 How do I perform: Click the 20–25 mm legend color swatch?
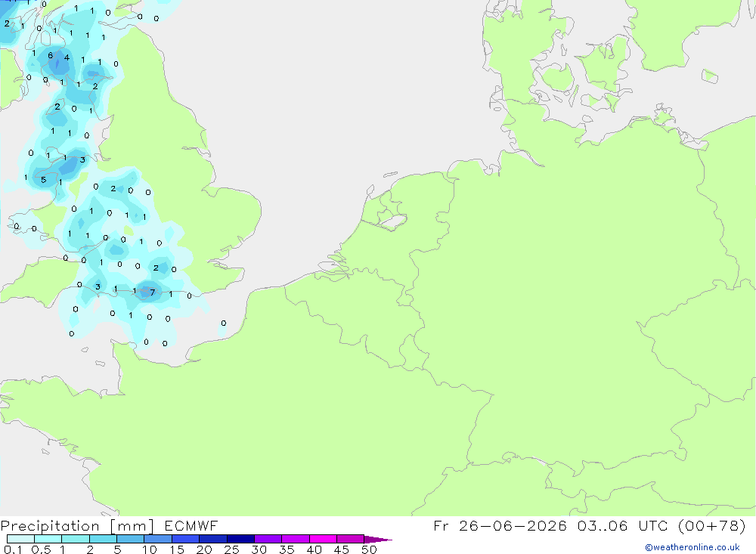coord(213,539)
